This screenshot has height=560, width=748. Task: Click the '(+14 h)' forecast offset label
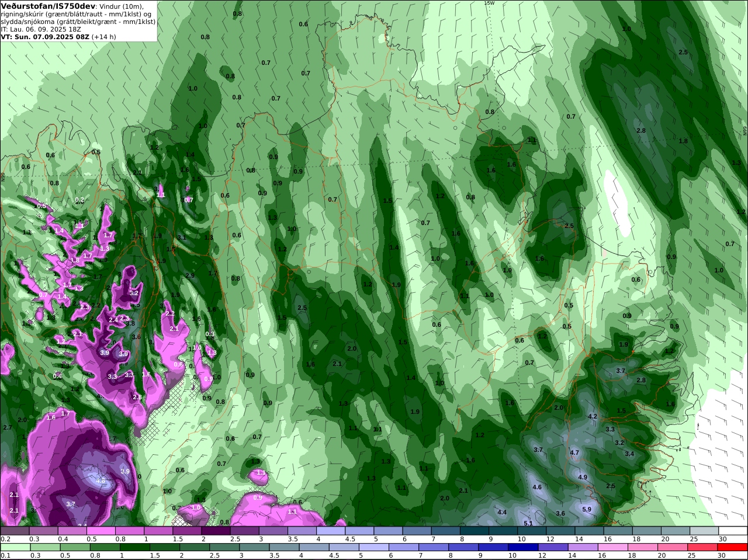click(x=104, y=37)
